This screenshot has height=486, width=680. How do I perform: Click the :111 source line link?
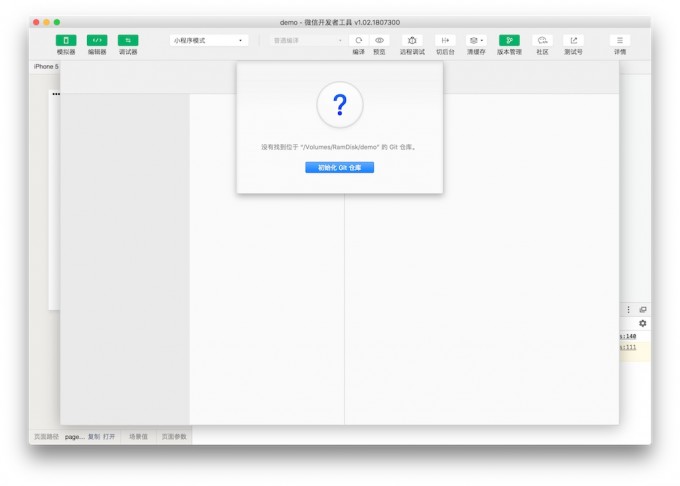click(x=628, y=347)
